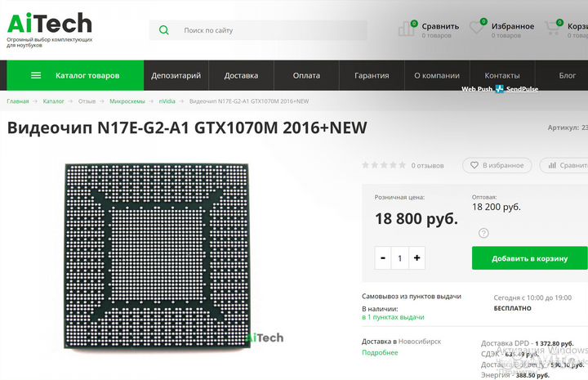Click 'Доставка DPD' price line
The image size is (588, 380).
pyautogui.click(x=528, y=343)
